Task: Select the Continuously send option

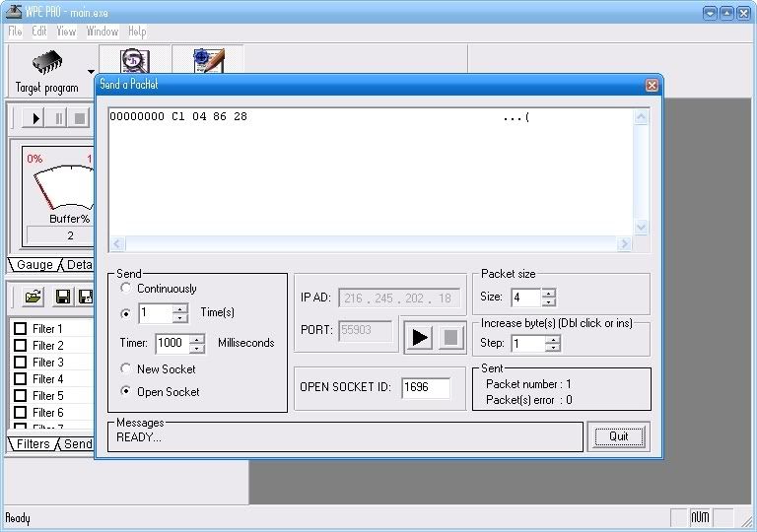Action: click(x=126, y=289)
